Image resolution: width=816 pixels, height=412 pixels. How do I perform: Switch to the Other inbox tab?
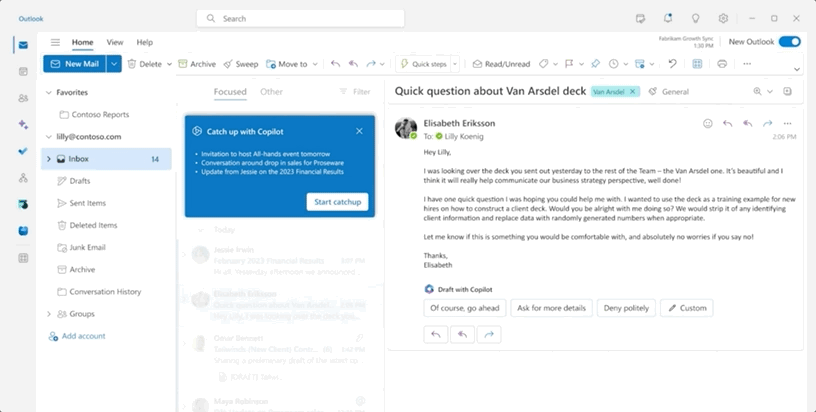[x=271, y=92]
